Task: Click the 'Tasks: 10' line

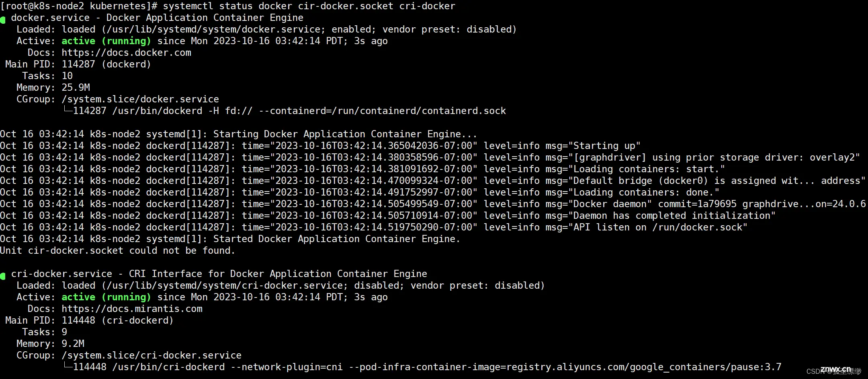Action: [47, 76]
